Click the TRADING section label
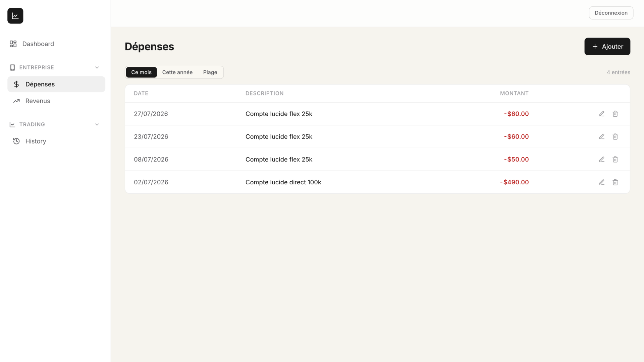The width and height of the screenshot is (644, 362). [x=32, y=124]
